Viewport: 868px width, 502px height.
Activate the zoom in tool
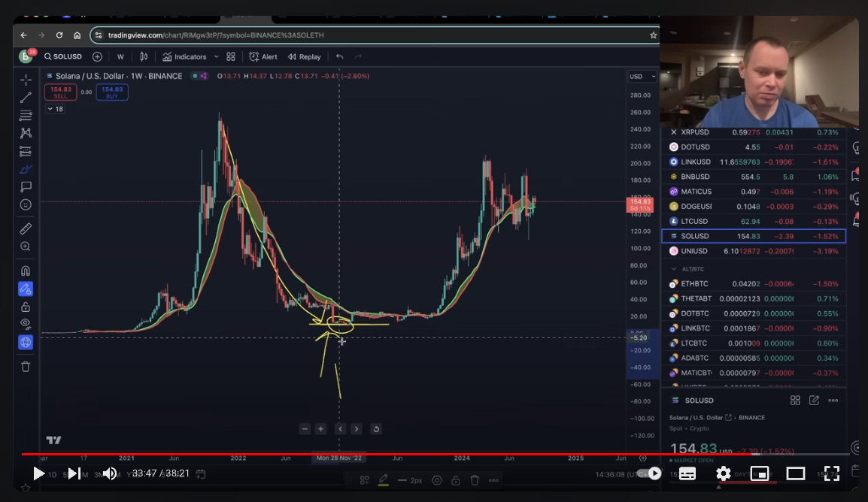point(26,246)
